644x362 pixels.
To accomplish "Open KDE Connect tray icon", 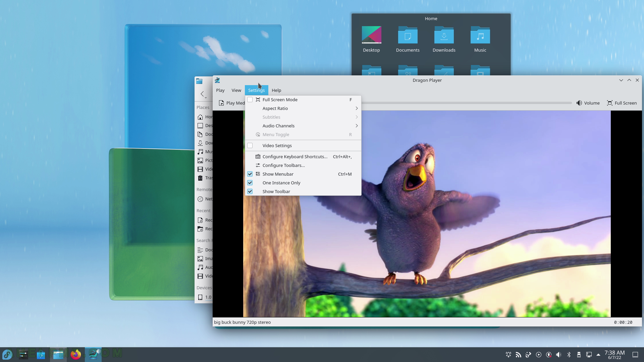I will (x=529, y=355).
